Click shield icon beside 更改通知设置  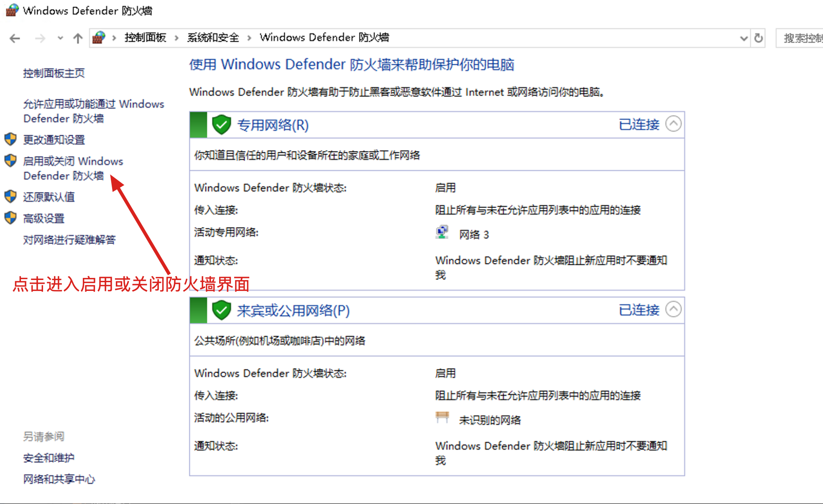tap(10, 139)
